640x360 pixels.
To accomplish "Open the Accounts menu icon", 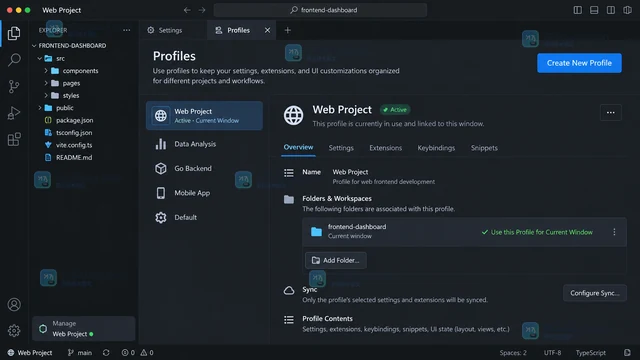I will tap(14, 304).
